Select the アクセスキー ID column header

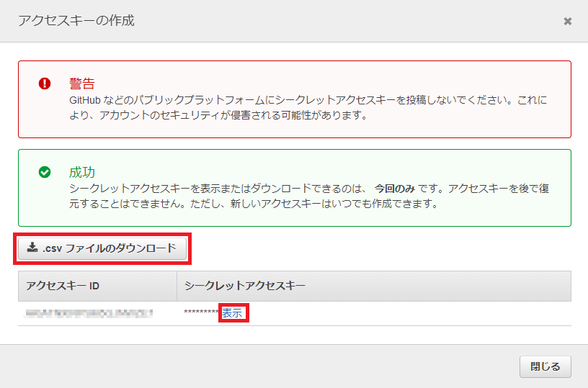click(97, 286)
